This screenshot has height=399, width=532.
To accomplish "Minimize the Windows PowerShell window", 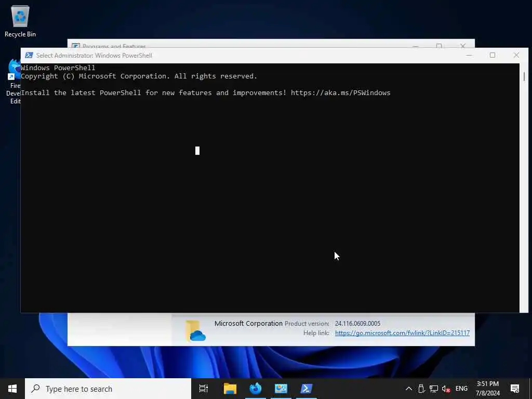I will pyautogui.click(x=469, y=55).
